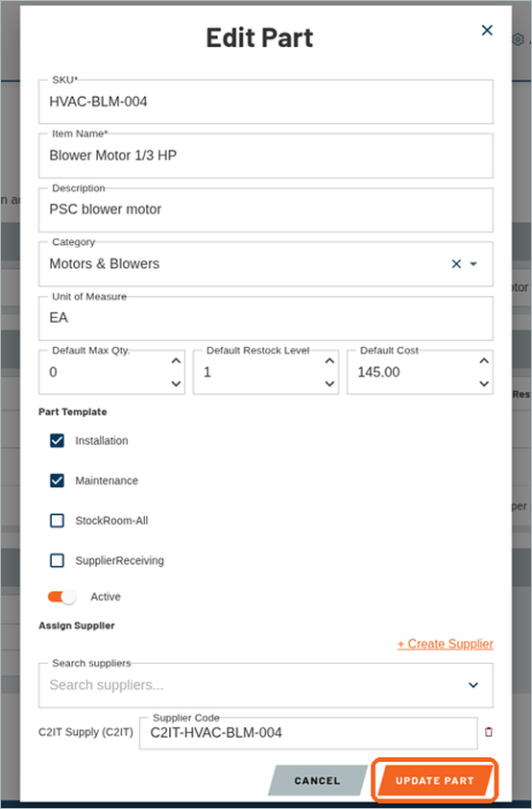Click the Motors & Blowers category value
This screenshot has width=532, height=809.
coord(104,264)
